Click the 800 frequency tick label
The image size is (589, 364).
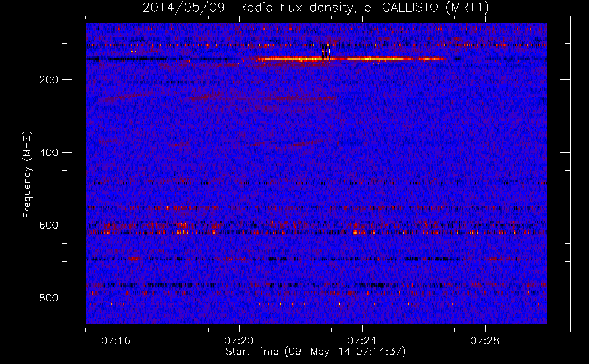click(x=49, y=298)
